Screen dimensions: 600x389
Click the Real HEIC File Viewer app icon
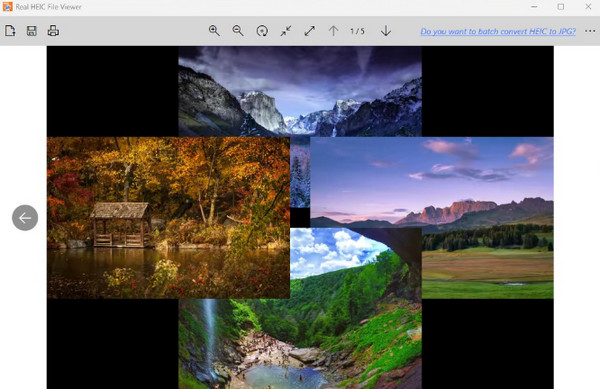point(7,7)
